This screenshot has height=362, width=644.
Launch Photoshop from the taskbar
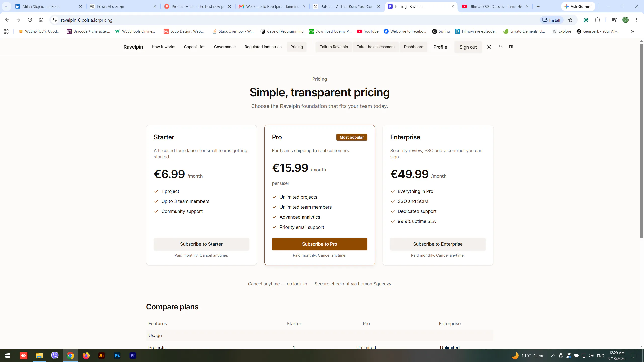[117, 356]
